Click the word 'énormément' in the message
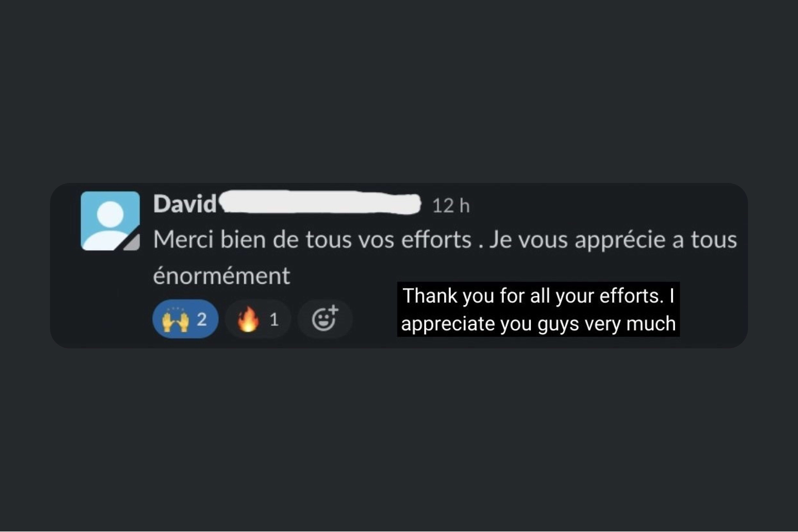Viewport: 798px width, 532px height. (222, 276)
